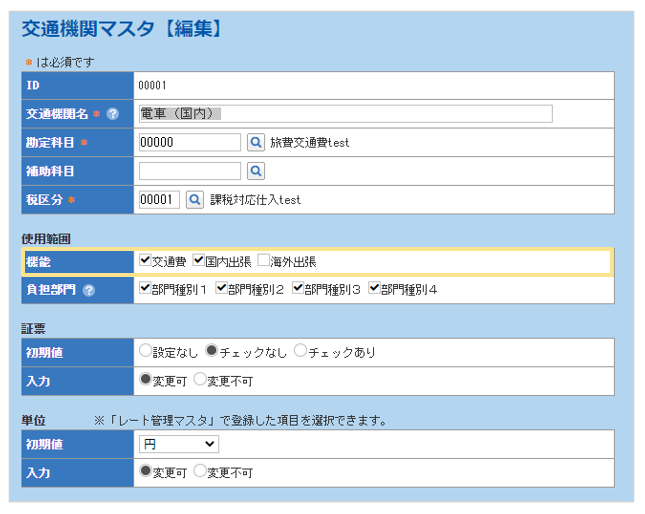Click the 交通機関名 text field

point(345,114)
